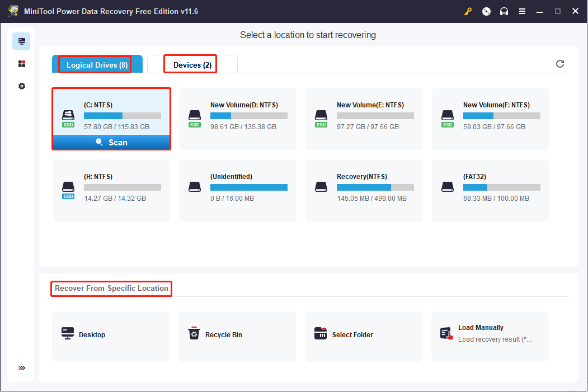Click the Unidentified partition drive icon
Image resolution: width=588 pixels, height=392 pixels.
pyautogui.click(x=195, y=187)
